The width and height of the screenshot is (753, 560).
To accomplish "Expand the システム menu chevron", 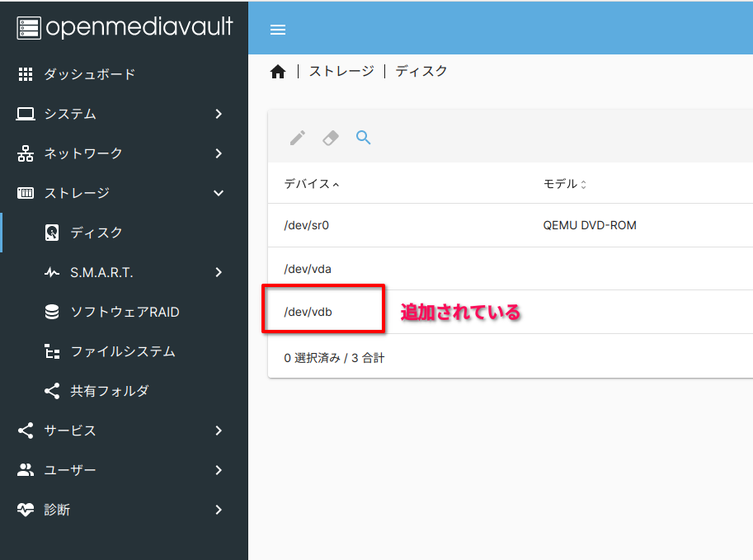I will pos(219,115).
